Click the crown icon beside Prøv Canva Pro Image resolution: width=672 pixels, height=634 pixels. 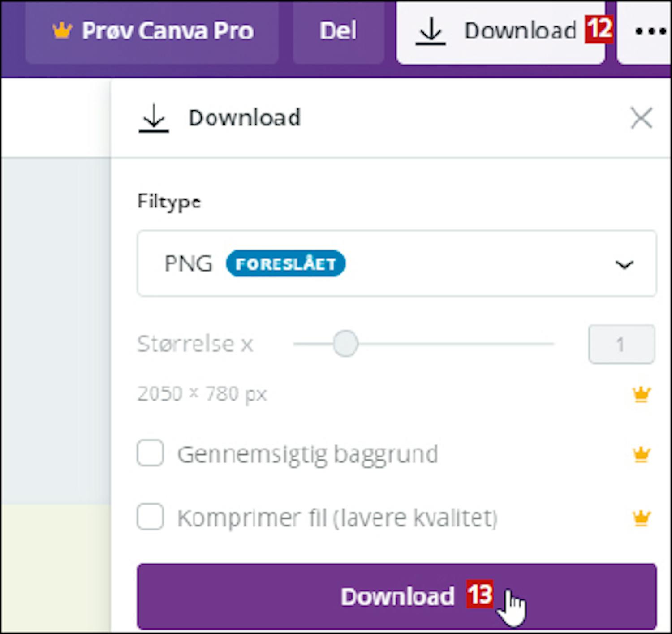(x=62, y=30)
